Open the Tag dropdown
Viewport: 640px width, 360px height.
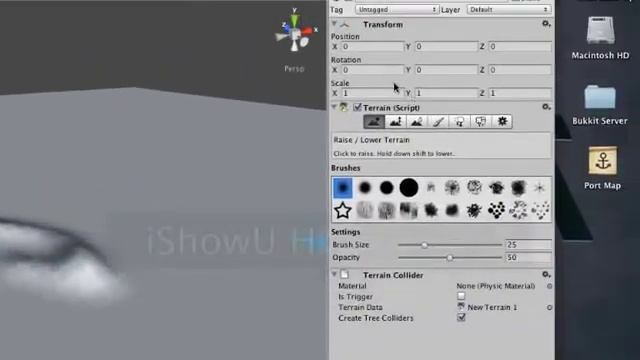pos(397,9)
